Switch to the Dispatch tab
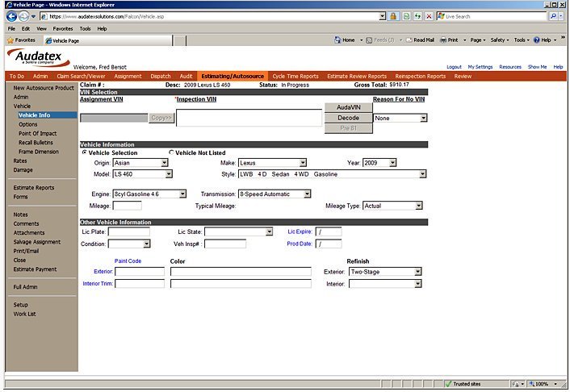The height and width of the screenshot is (392, 570). (161, 77)
